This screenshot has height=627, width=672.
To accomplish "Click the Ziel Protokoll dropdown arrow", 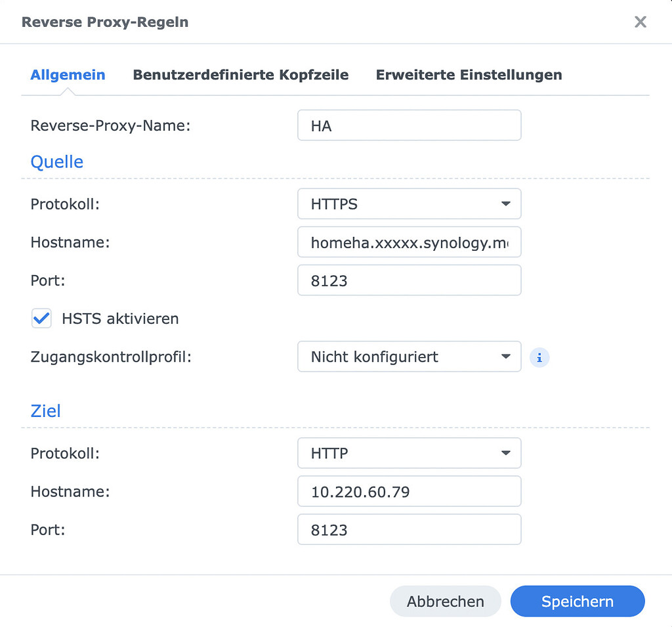I will [x=506, y=453].
